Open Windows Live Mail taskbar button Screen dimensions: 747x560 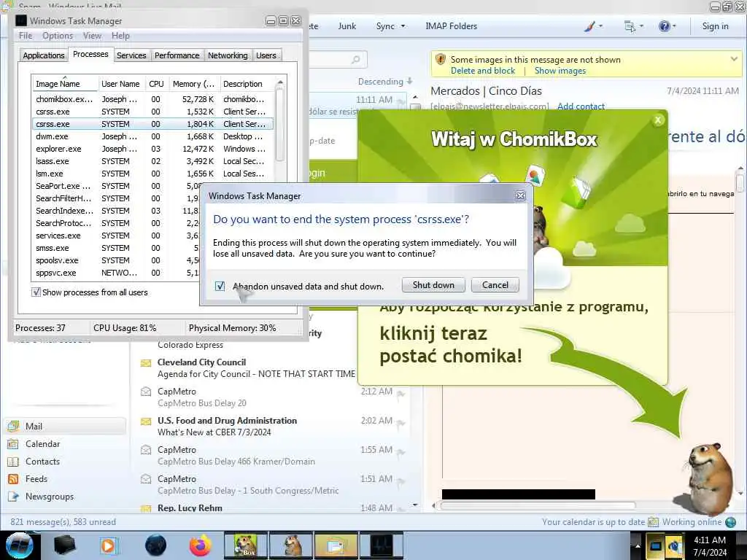coord(336,545)
